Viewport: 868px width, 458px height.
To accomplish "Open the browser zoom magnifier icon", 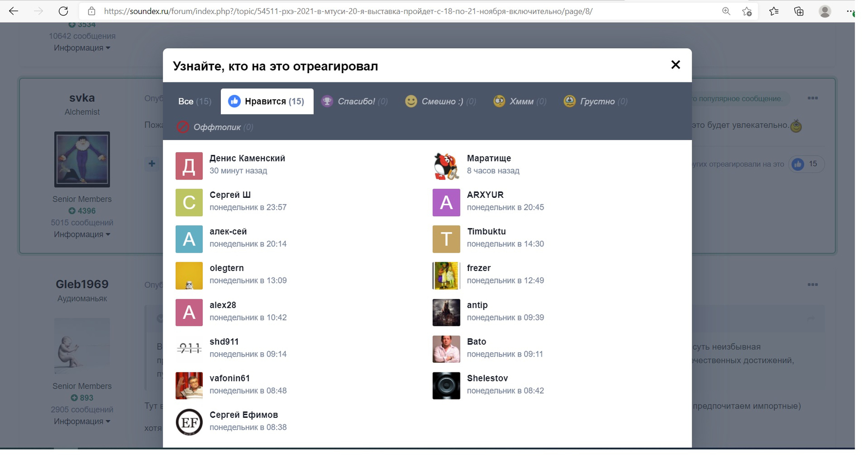I will click(x=726, y=11).
